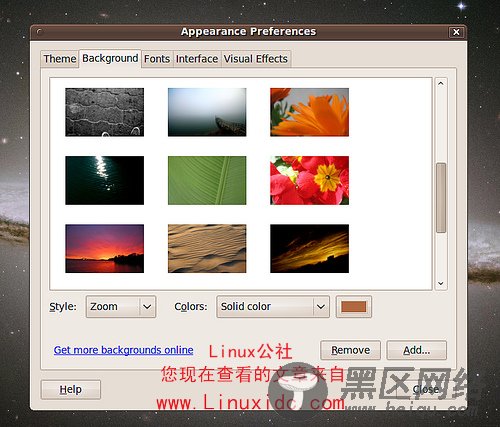Click the scrollbar up arrow
The image size is (500, 427).
click(441, 83)
